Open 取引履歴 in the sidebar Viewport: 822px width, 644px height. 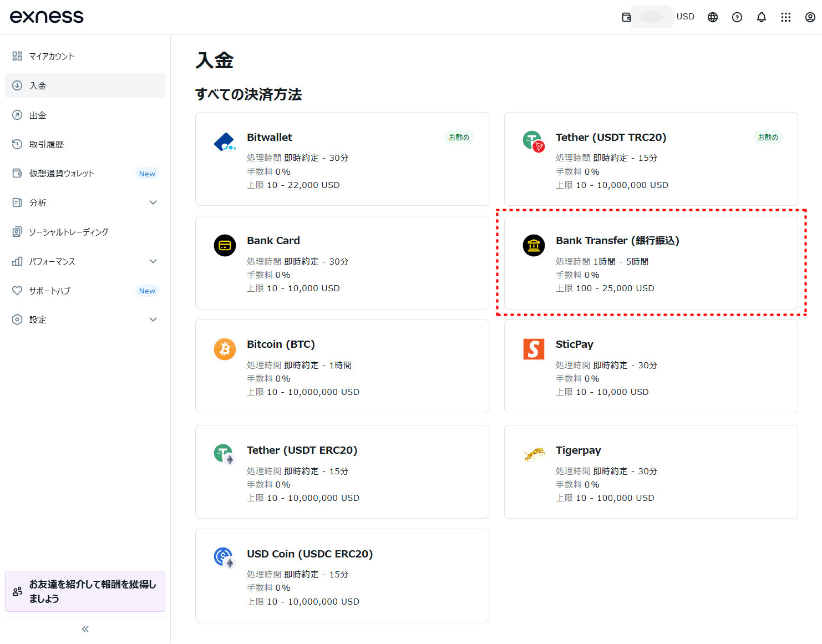(85, 144)
